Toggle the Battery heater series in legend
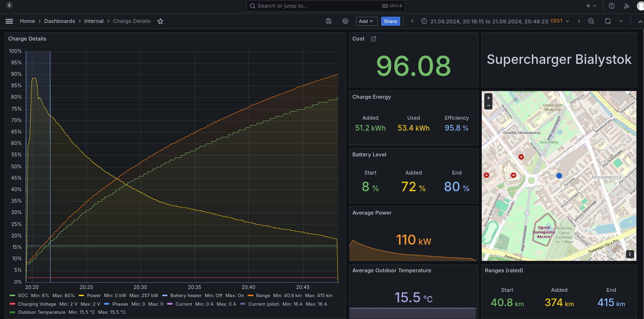This screenshot has height=319, width=644. (186, 296)
